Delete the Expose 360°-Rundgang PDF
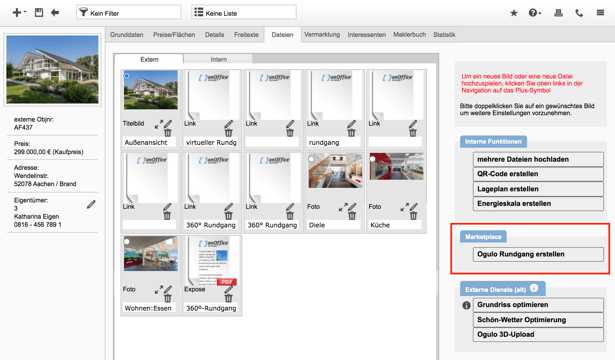The image size is (615, 360). point(229,298)
